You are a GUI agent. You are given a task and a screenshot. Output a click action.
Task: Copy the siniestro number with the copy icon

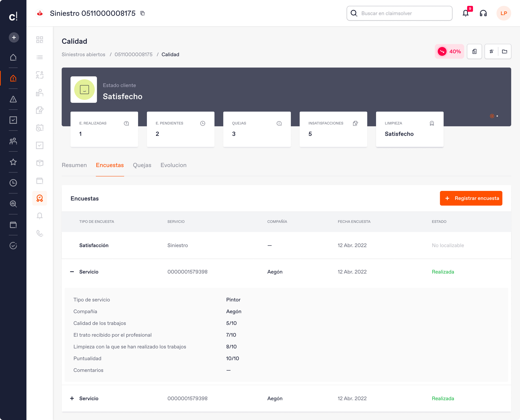coord(142,13)
